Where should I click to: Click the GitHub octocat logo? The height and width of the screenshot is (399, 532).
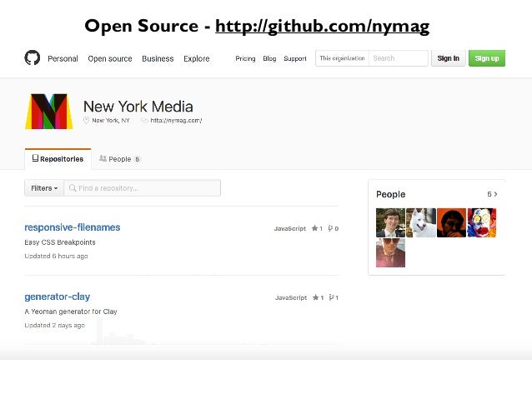(x=33, y=58)
